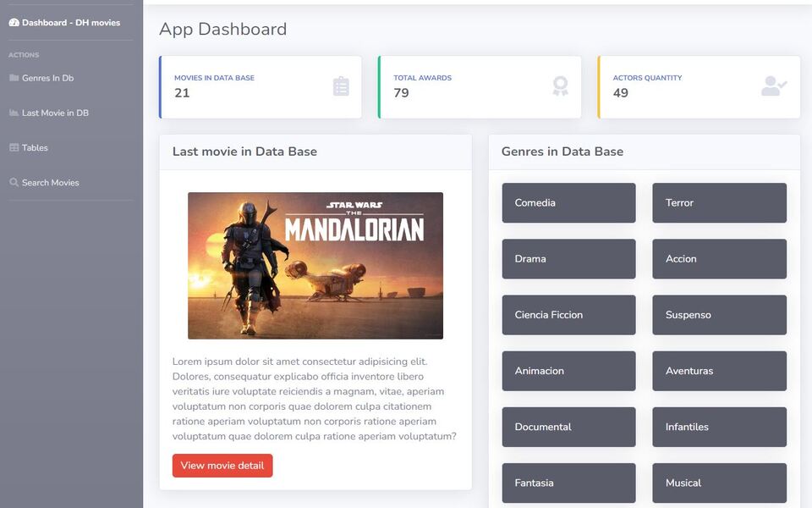
Task: Select the Comedia genre card
Action: pos(568,203)
